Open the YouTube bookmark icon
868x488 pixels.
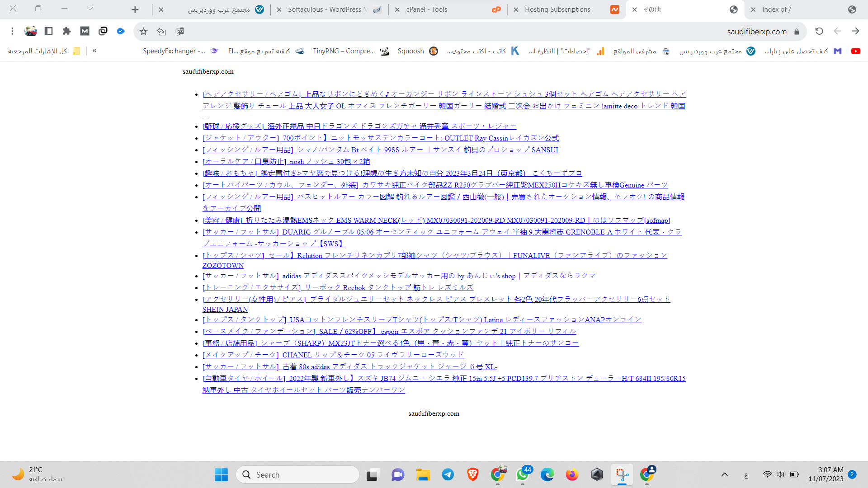pyautogui.click(x=855, y=51)
